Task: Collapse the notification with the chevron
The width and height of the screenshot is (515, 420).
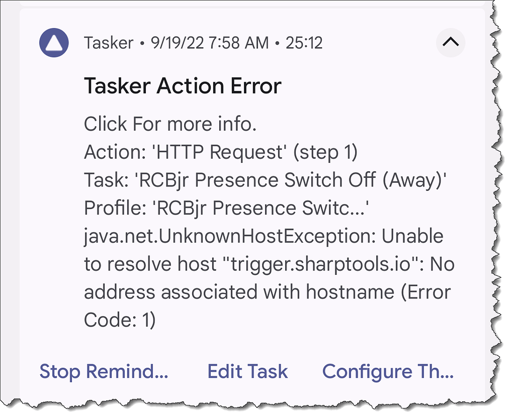Action: coord(450,43)
